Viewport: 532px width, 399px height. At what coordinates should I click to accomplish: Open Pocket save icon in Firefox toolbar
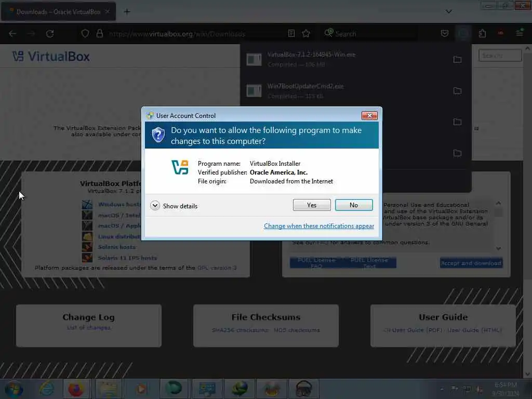pyautogui.click(x=445, y=33)
